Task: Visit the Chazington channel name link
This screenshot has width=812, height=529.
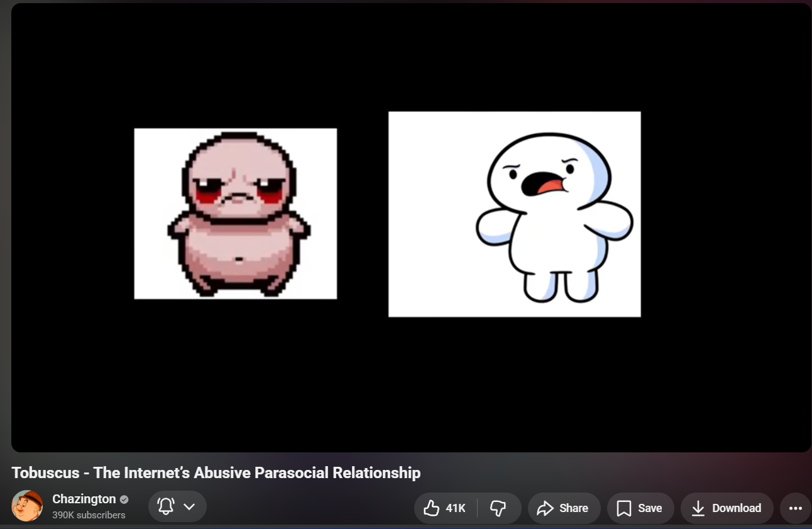Action: tap(84, 499)
